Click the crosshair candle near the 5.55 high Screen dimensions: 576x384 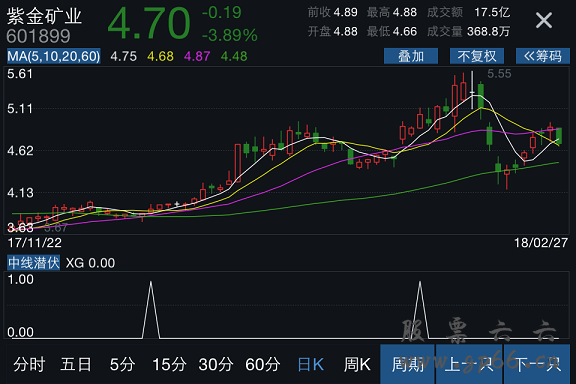click(x=472, y=90)
